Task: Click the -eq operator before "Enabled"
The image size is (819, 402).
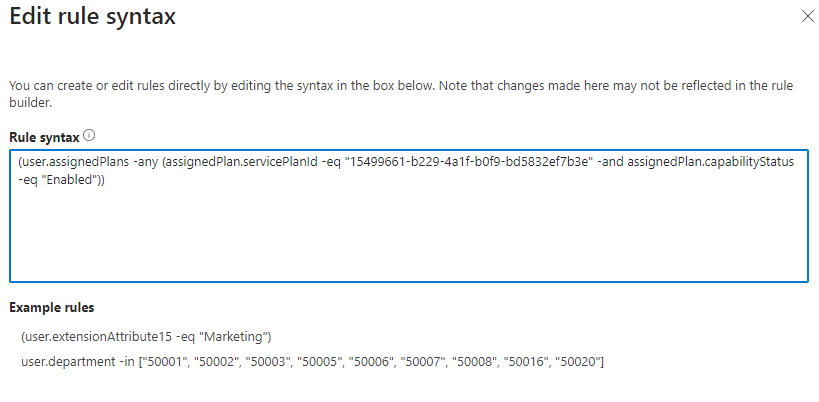Action: coord(30,180)
